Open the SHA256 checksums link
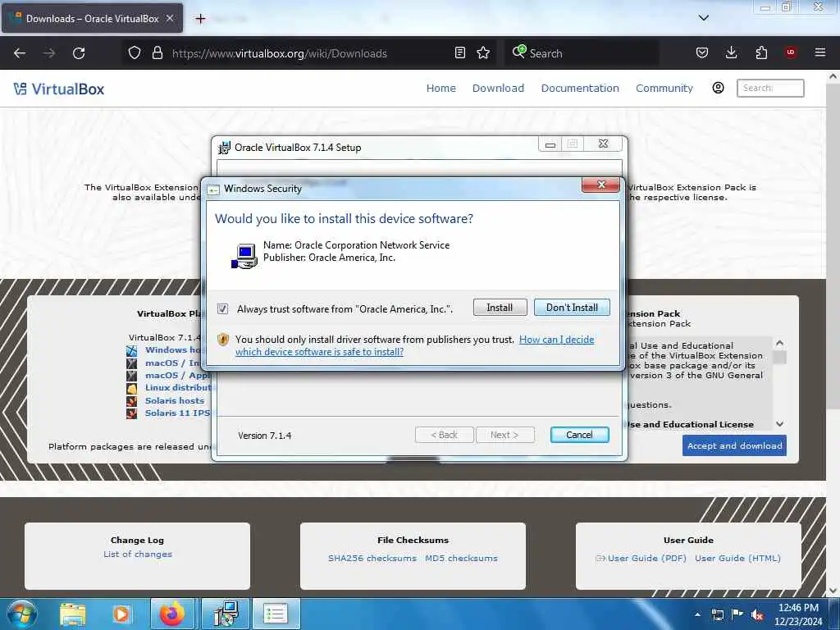840x630 pixels. click(x=372, y=558)
